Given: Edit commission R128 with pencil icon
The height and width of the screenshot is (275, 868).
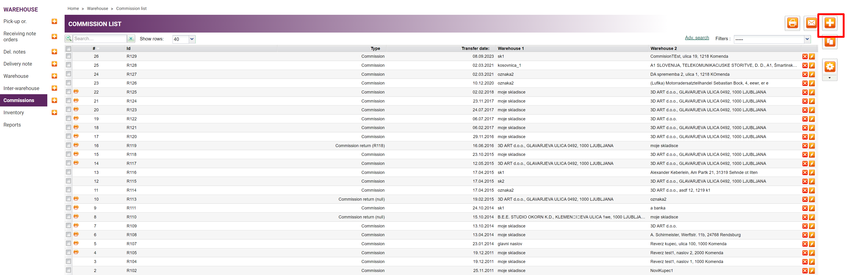Looking at the screenshot, I should 812,65.
